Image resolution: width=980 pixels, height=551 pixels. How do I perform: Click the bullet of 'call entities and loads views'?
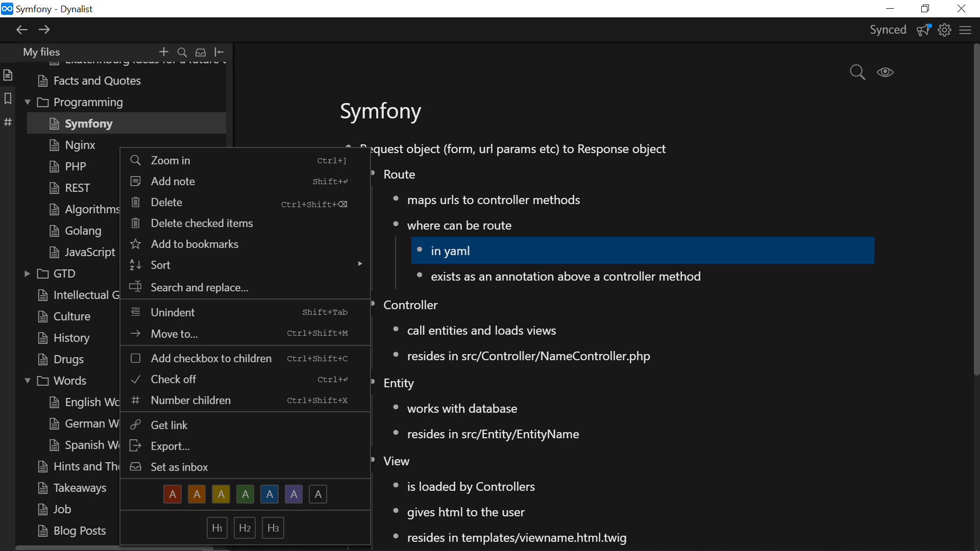[x=396, y=329]
